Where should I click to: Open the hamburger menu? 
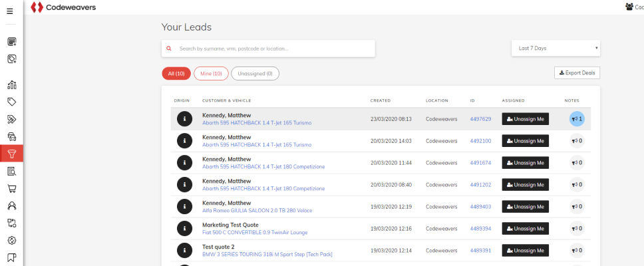(10, 11)
